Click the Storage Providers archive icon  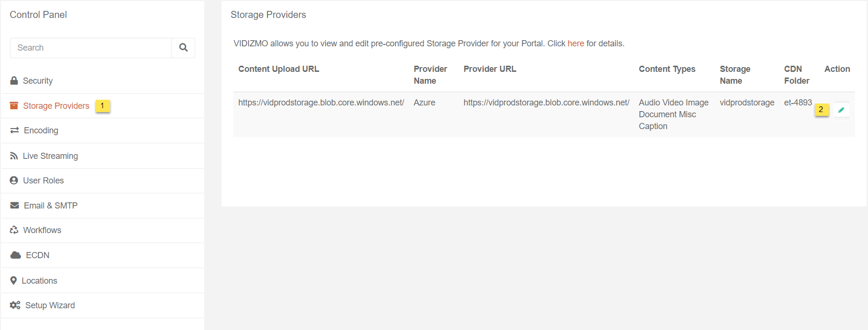coord(14,105)
